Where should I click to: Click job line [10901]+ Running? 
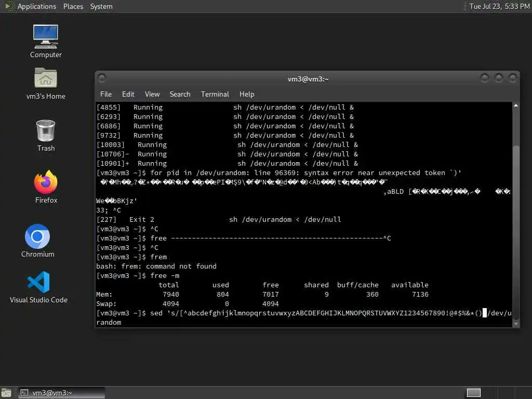227,164
